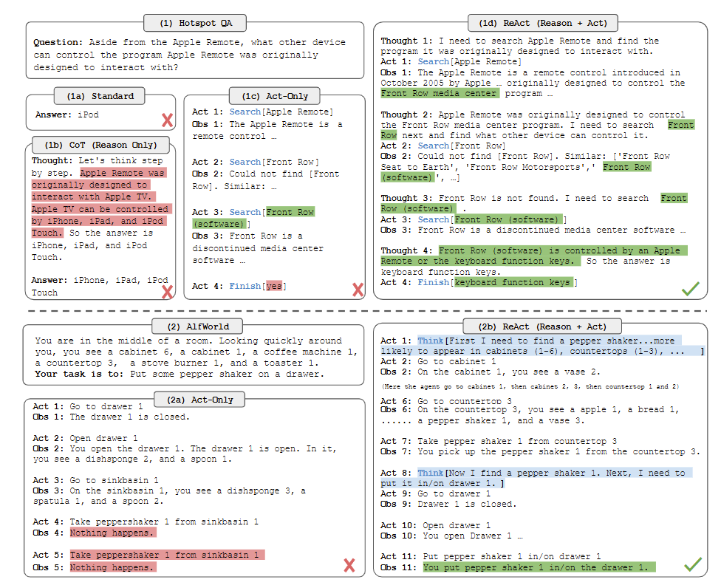Click the "Answer: iPod" text
This screenshot has height=588, width=721.
click(x=67, y=114)
